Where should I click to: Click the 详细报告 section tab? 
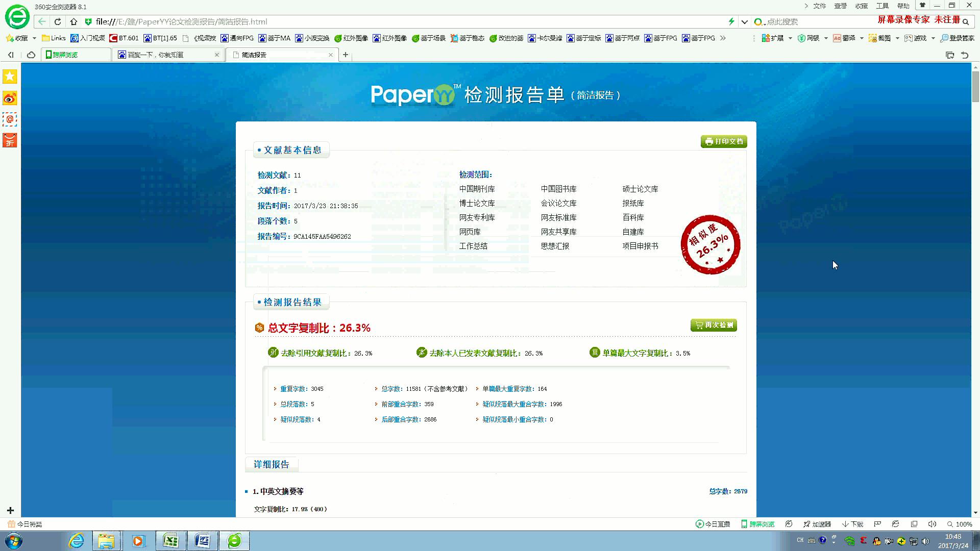(272, 464)
